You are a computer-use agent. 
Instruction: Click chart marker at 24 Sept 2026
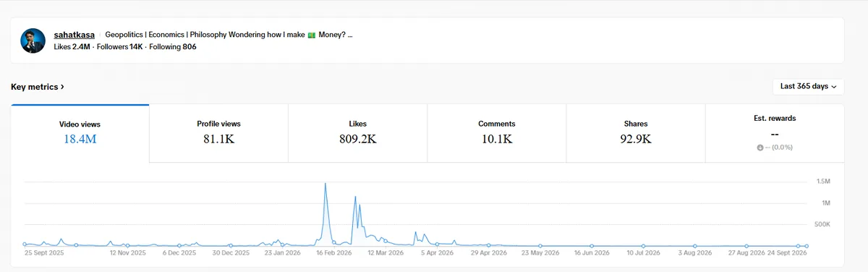(x=807, y=246)
